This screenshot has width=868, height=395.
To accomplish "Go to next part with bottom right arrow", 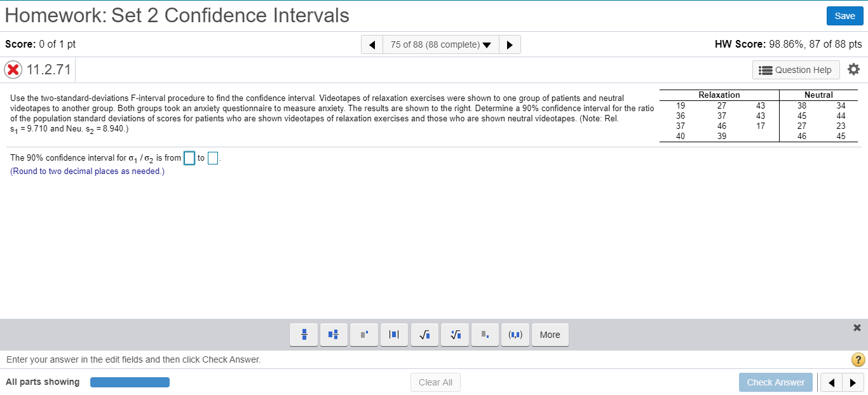I will click(853, 382).
